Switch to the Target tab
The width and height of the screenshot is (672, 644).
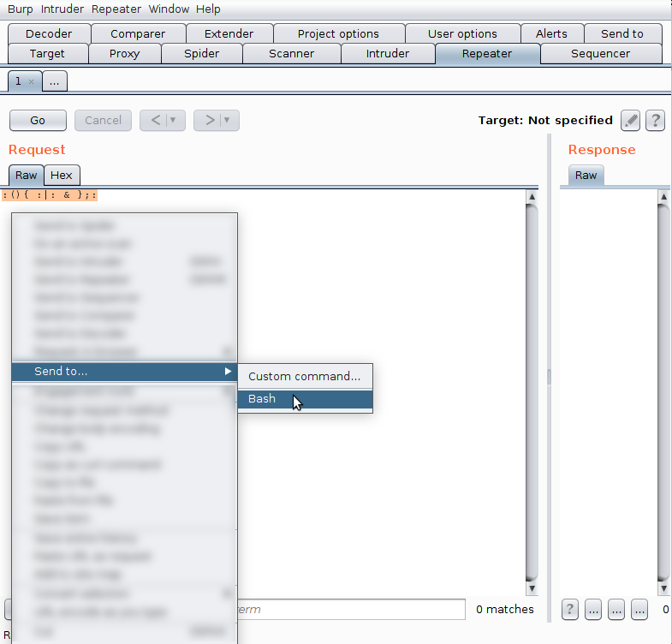[x=47, y=54]
